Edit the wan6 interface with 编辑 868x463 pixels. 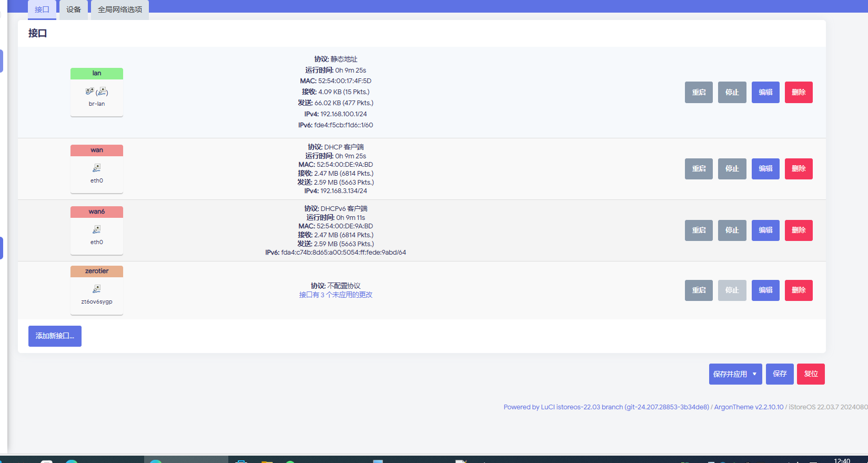(x=765, y=230)
